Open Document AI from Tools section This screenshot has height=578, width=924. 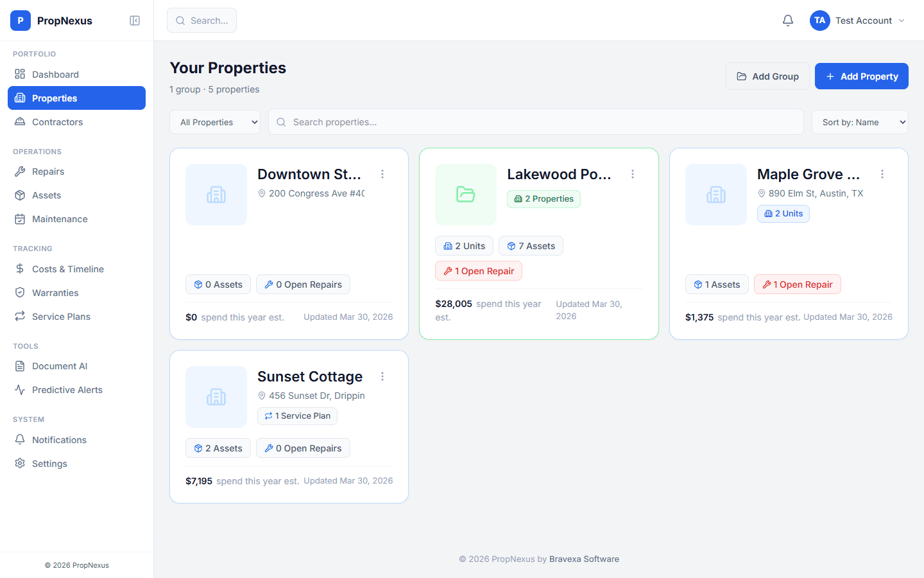click(x=58, y=366)
